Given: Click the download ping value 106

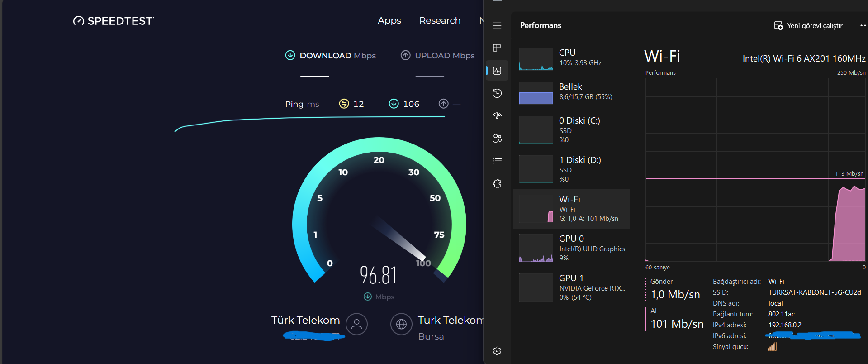Looking at the screenshot, I should [x=411, y=104].
